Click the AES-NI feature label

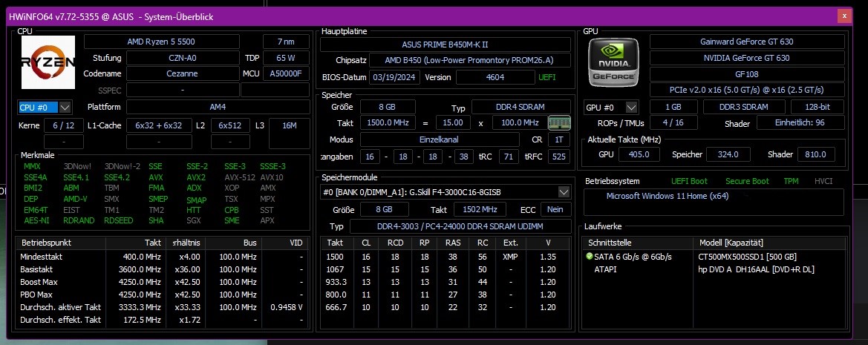pos(36,220)
